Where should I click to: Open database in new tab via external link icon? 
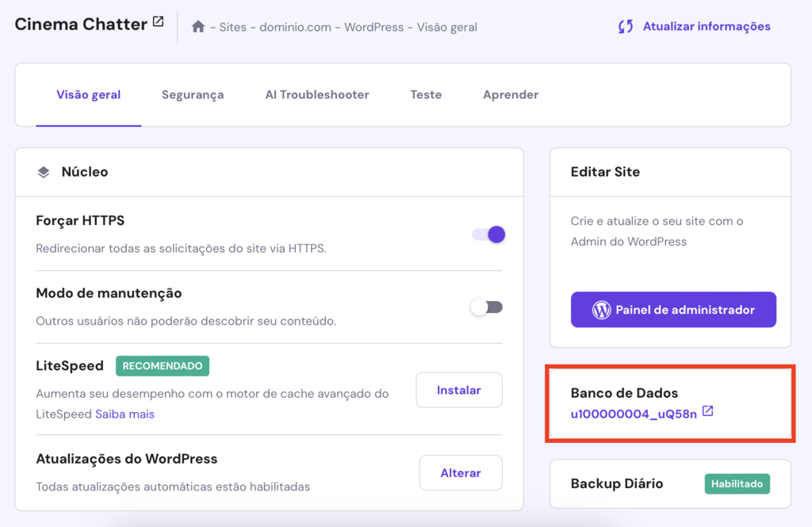tap(708, 411)
